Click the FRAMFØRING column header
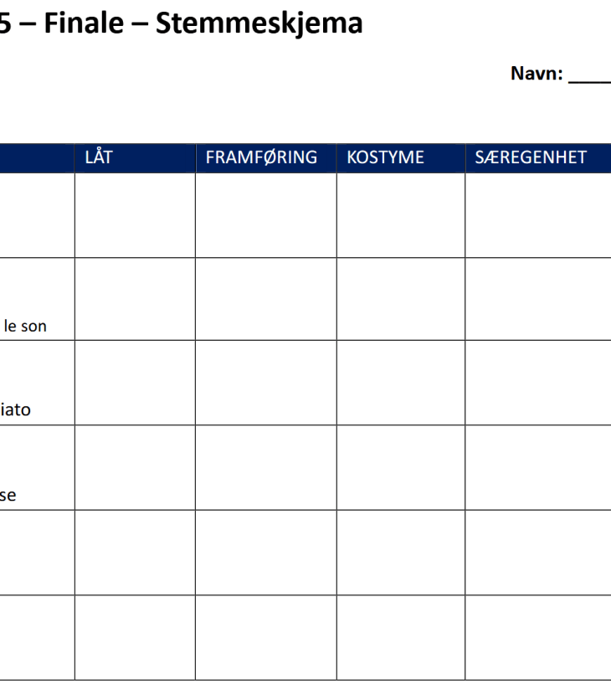The height and width of the screenshot is (700, 611). (x=261, y=157)
